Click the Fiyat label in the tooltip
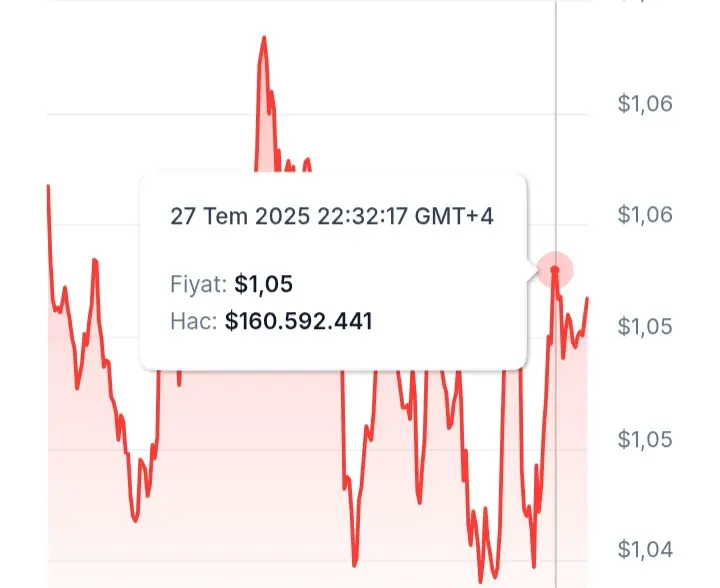This screenshot has width=720, height=588. (198, 284)
